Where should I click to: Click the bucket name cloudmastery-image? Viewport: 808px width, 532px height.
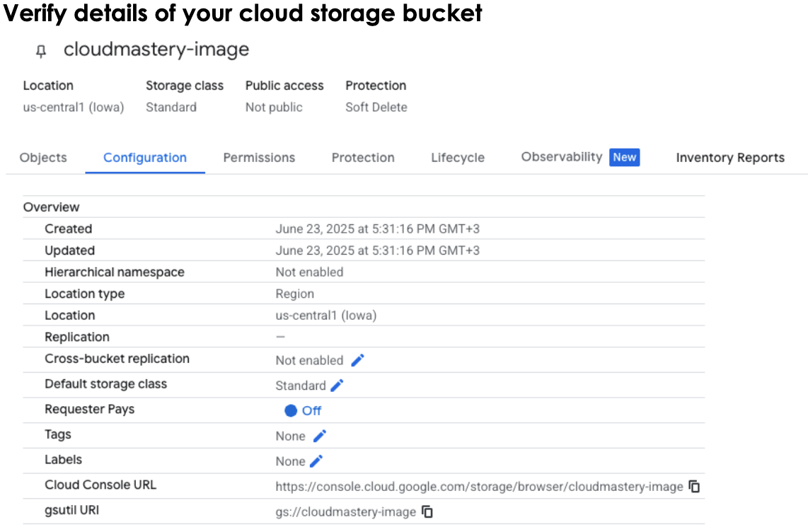pos(156,50)
